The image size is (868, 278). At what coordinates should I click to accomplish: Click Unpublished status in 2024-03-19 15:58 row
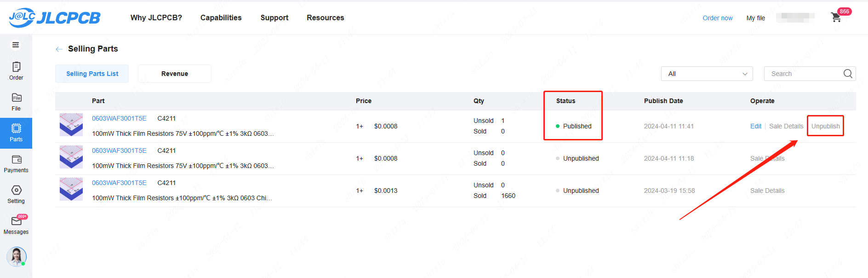[x=581, y=191]
